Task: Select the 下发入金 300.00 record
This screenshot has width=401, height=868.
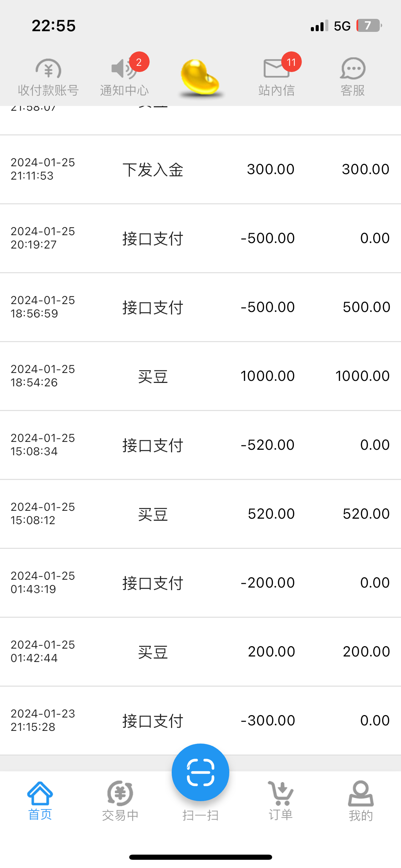Action: coord(200,169)
